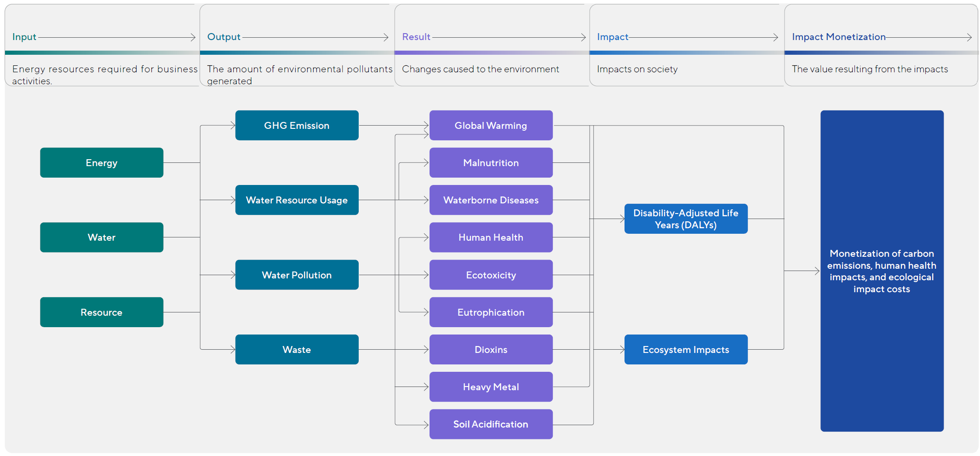
Task: Click the Water Resource Usage node
Action: [297, 200]
